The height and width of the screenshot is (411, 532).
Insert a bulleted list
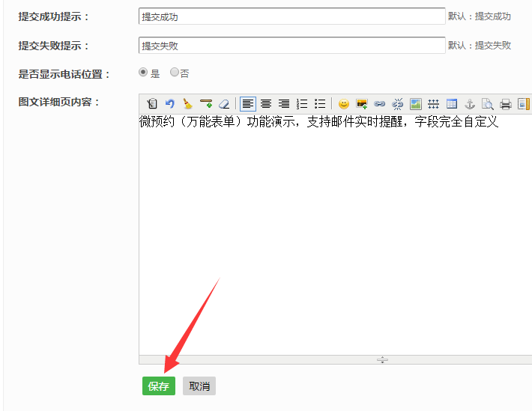coord(320,104)
